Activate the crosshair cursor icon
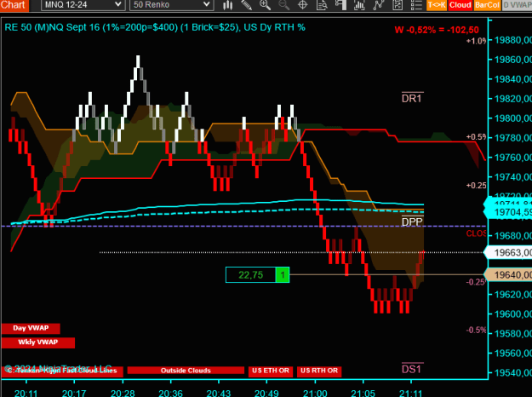Screen dimensions: 532x397 click(302, 5)
